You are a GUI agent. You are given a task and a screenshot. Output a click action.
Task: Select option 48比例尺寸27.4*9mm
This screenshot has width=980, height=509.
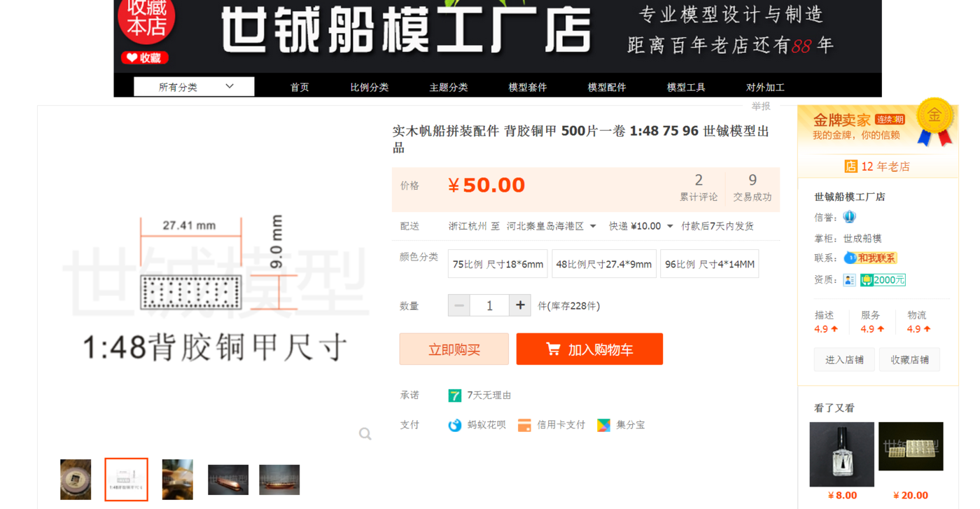click(x=604, y=264)
